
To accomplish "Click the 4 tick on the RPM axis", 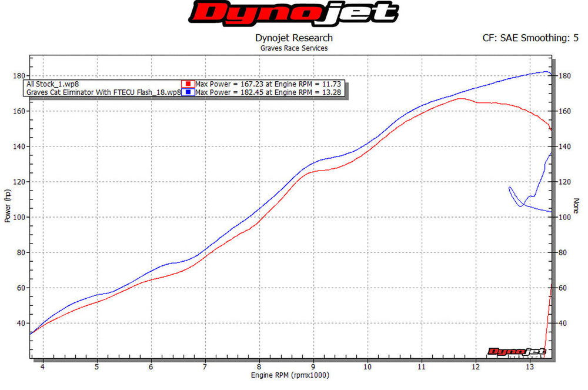I will [42, 367].
